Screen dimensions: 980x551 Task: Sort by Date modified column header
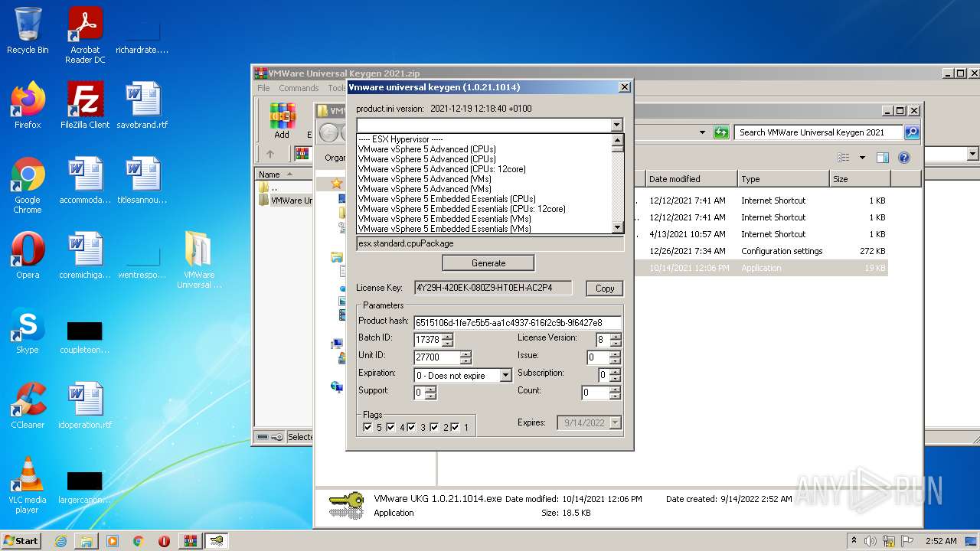[x=691, y=179]
